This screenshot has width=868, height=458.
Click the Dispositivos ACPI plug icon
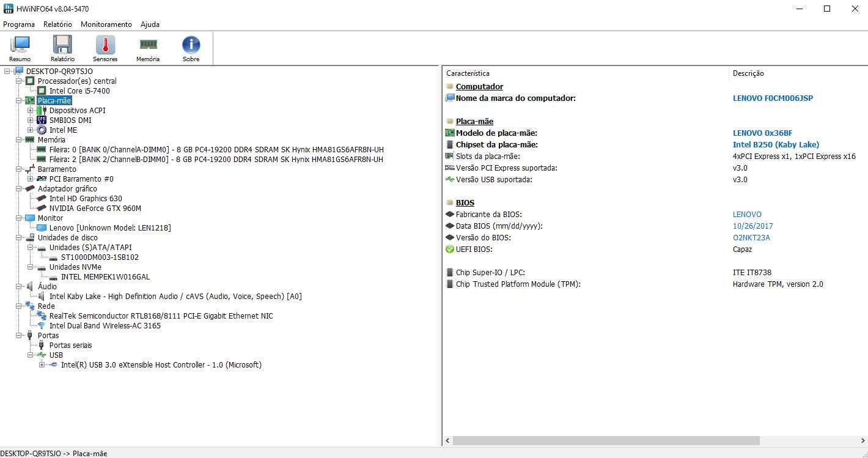click(42, 111)
